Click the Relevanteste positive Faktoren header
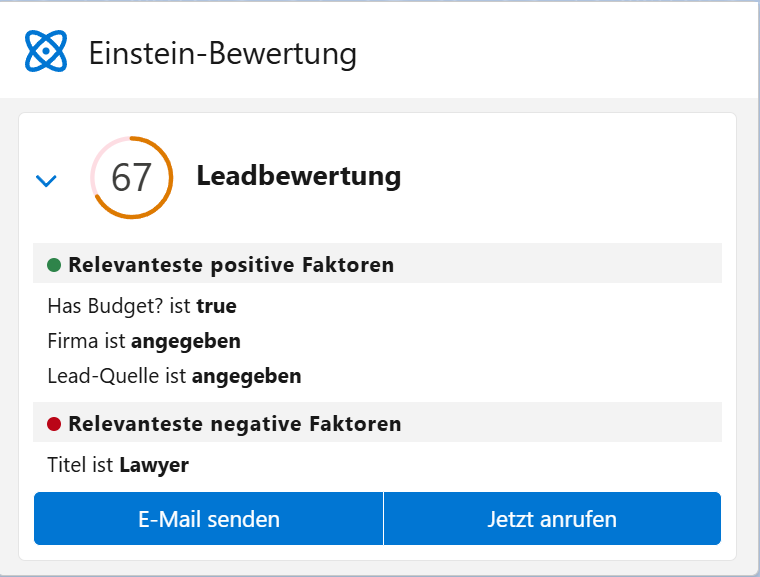The image size is (760, 577). [x=230, y=265]
